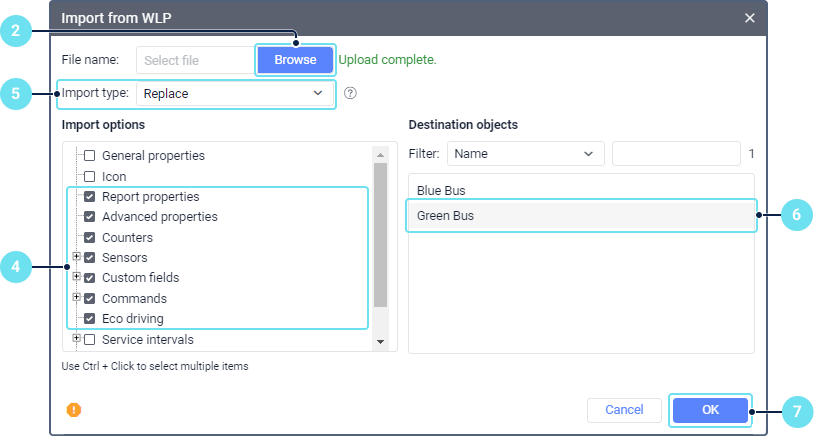
Task: Disable the Eco driving checkbox
Action: (90, 319)
